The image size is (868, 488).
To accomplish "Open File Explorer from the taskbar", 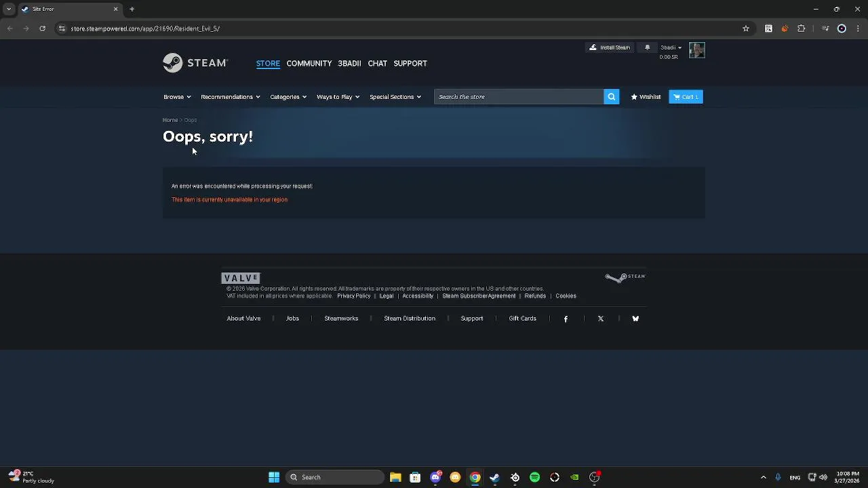I will 395,477.
